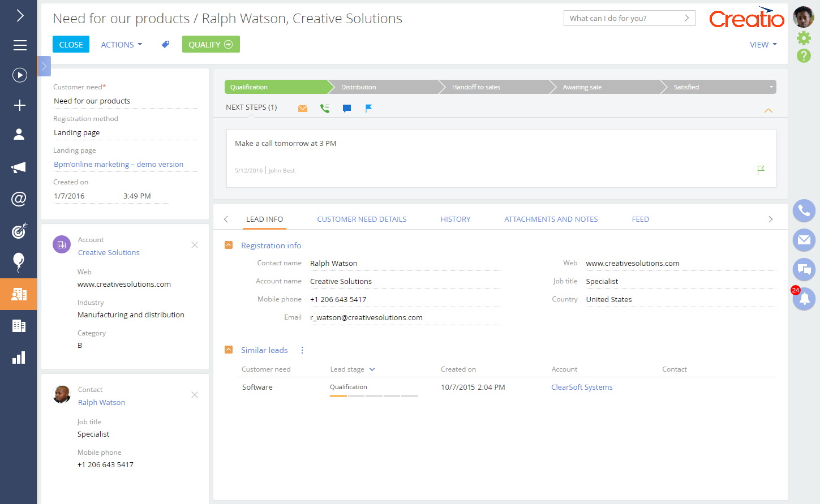Flag the 'Make a call tomorrow' activity
The image size is (820, 504).
(x=761, y=169)
